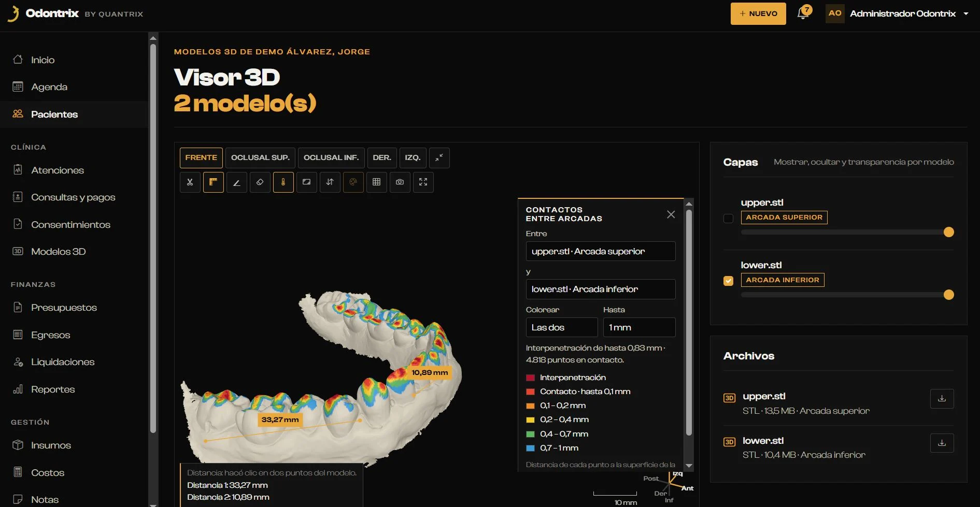Enter fullscreen with the expand arrows icon
980x507 pixels.
(423, 182)
